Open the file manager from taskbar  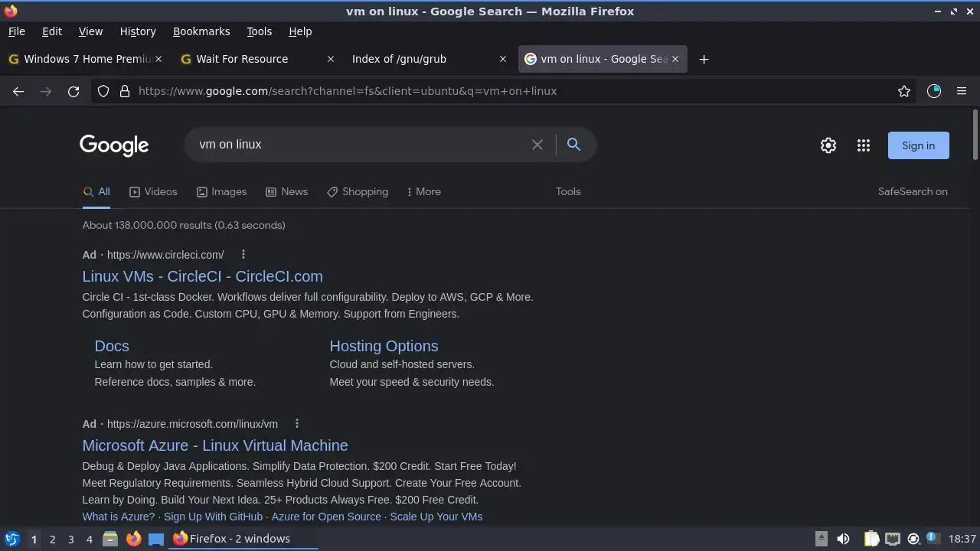(110, 539)
